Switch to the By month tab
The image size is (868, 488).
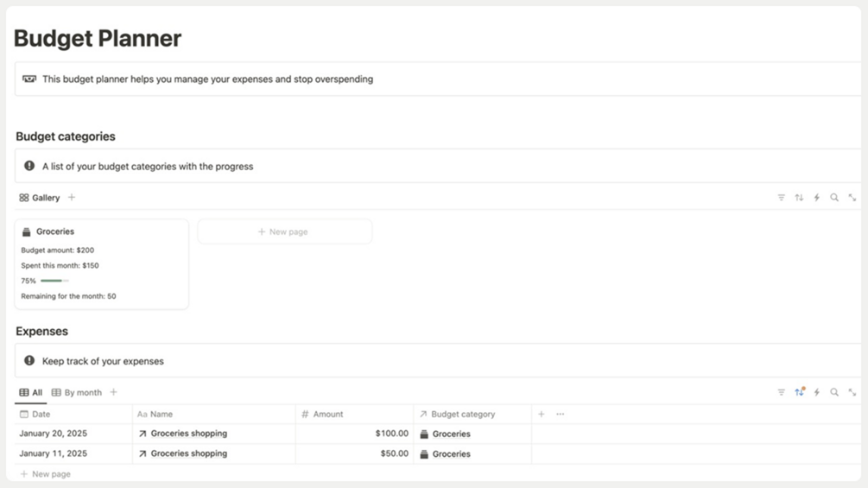coord(76,392)
